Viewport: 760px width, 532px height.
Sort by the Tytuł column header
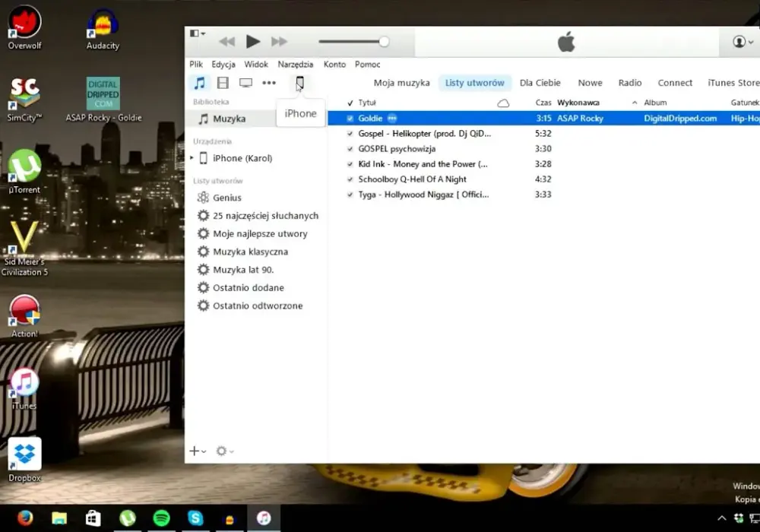tap(367, 103)
